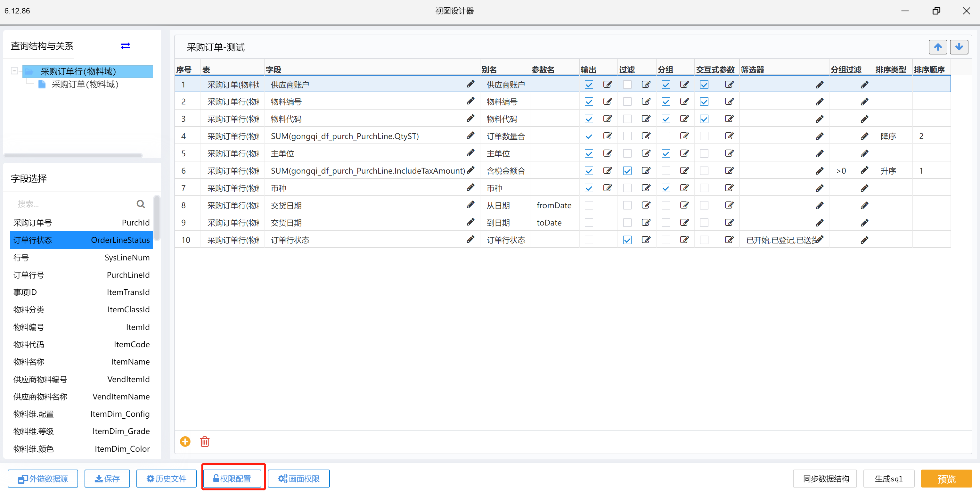
Task: Open 画面权限 screen permissions
Action: 298,478
